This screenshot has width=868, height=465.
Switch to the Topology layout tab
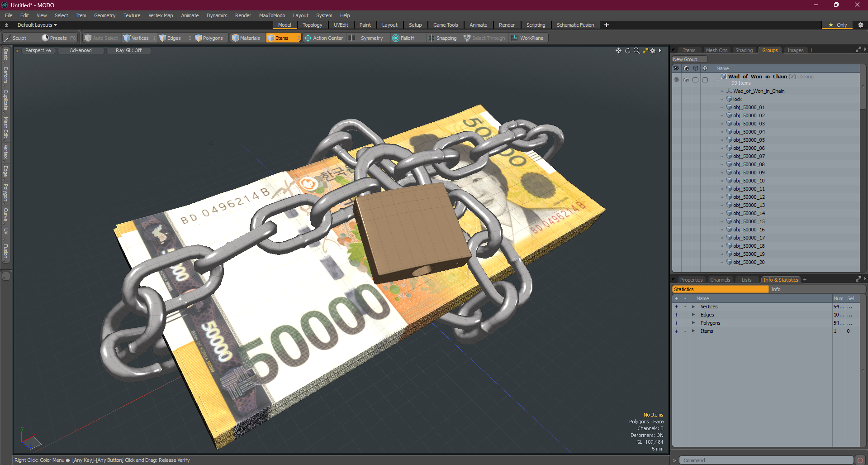pos(312,25)
